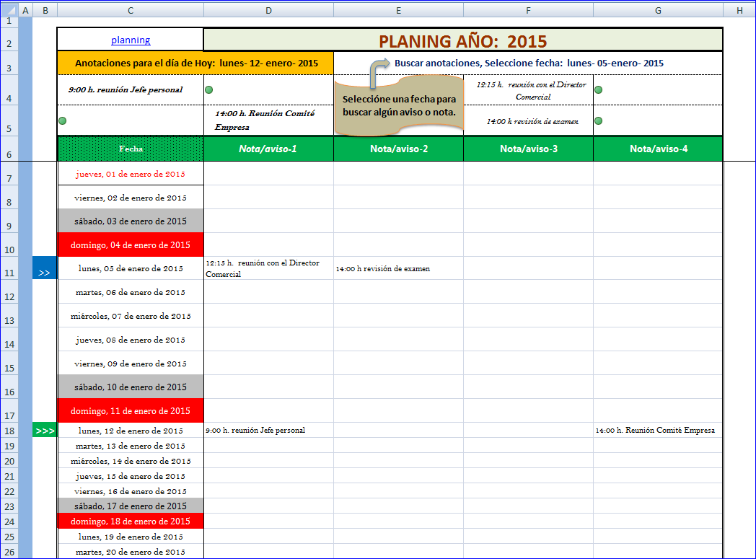The height and width of the screenshot is (559, 756).
Task: Select cell martes, 06 de enero de 2015
Action: 131,292
